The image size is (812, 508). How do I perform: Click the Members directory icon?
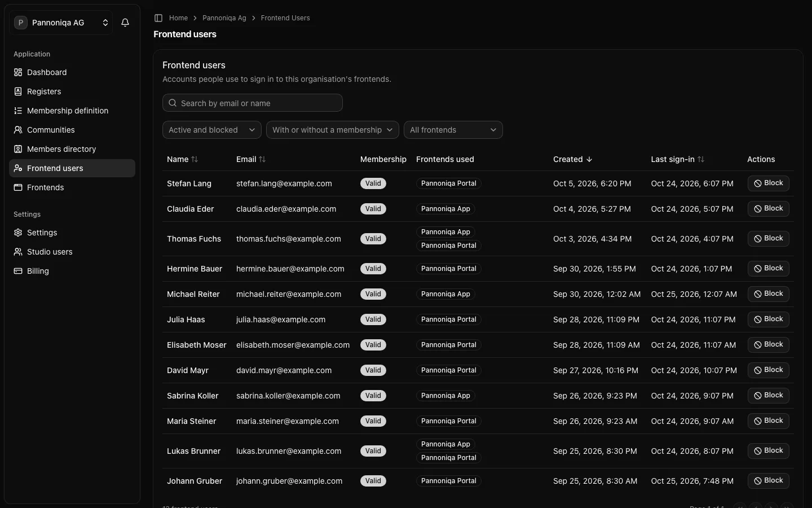[x=18, y=149]
